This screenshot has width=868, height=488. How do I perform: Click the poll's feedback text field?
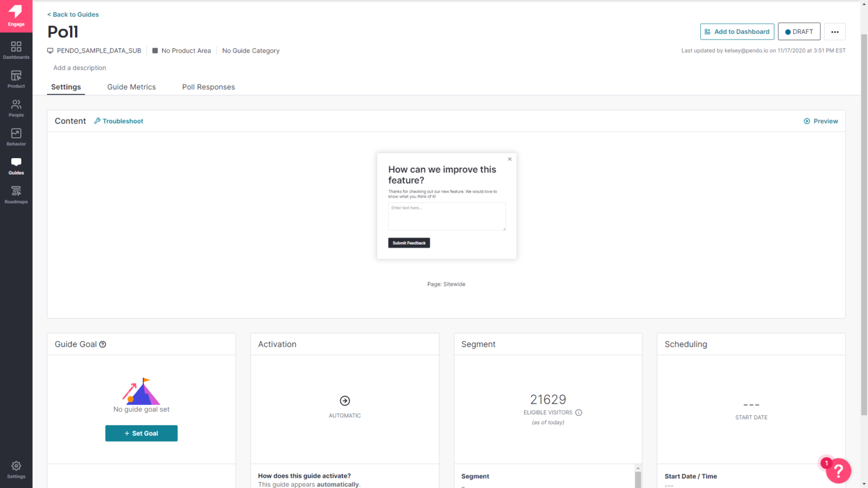(x=446, y=216)
